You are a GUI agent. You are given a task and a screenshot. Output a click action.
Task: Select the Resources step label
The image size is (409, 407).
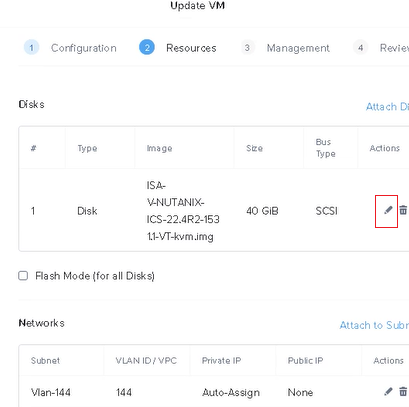click(x=191, y=48)
